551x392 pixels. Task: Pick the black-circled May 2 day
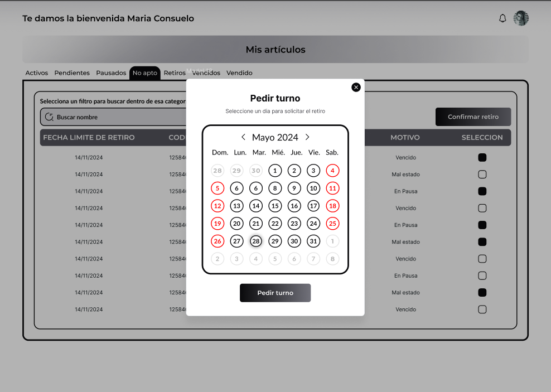(x=294, y=171)
